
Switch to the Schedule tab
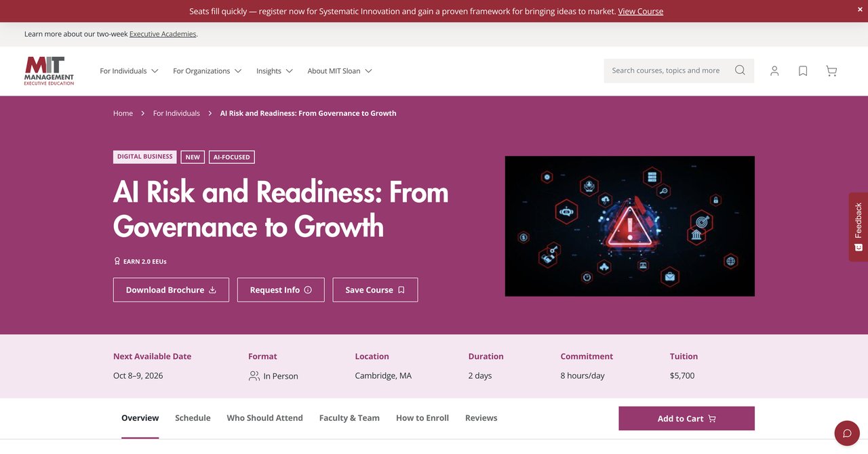pyautogui.click(x=193, y=418)
